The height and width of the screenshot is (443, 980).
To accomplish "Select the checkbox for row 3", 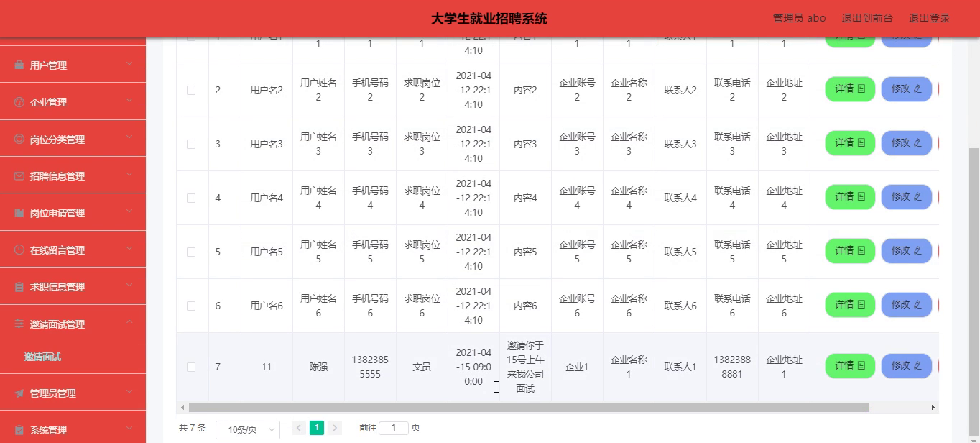I will tap(191, 144).
